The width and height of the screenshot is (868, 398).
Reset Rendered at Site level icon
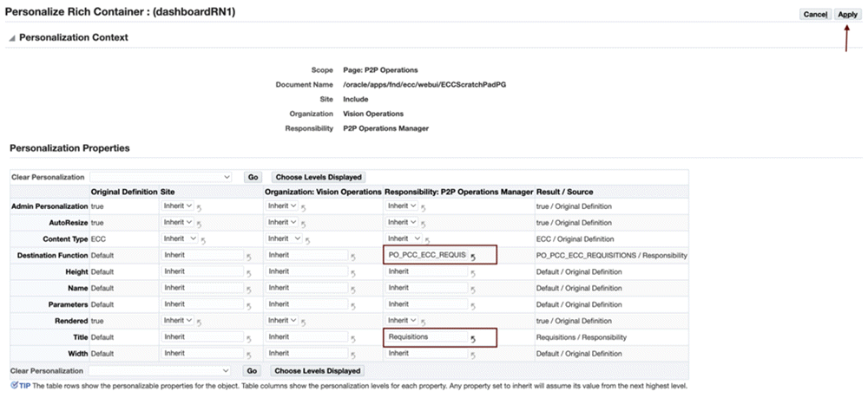200,323
